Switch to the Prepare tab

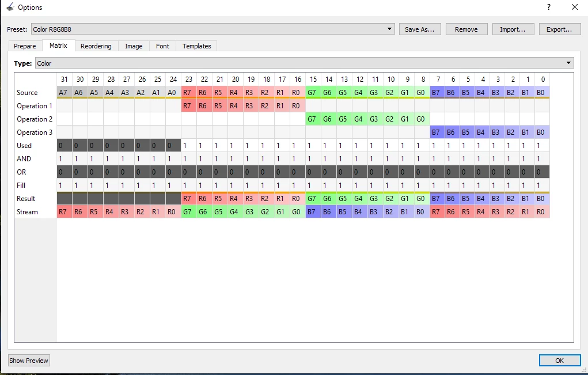[x=25, y=46]
